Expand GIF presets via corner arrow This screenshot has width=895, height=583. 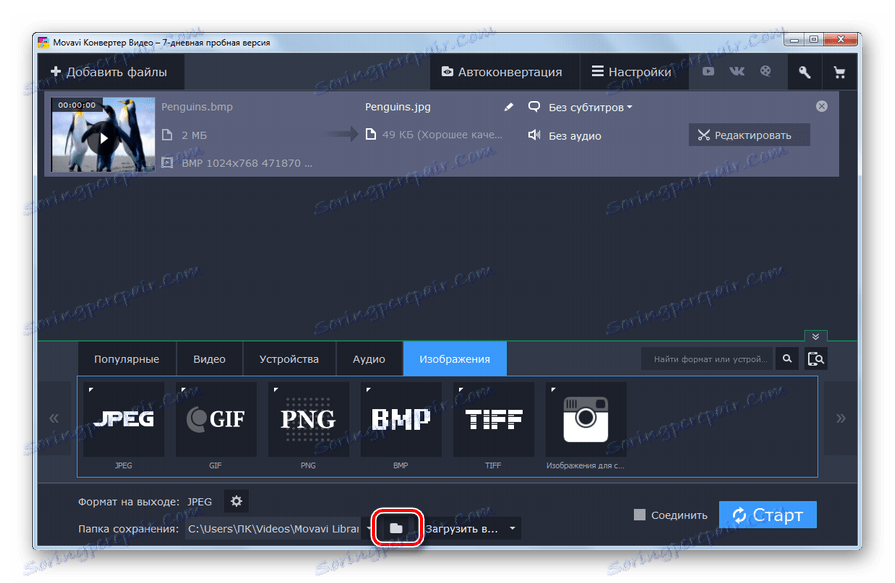183,390
